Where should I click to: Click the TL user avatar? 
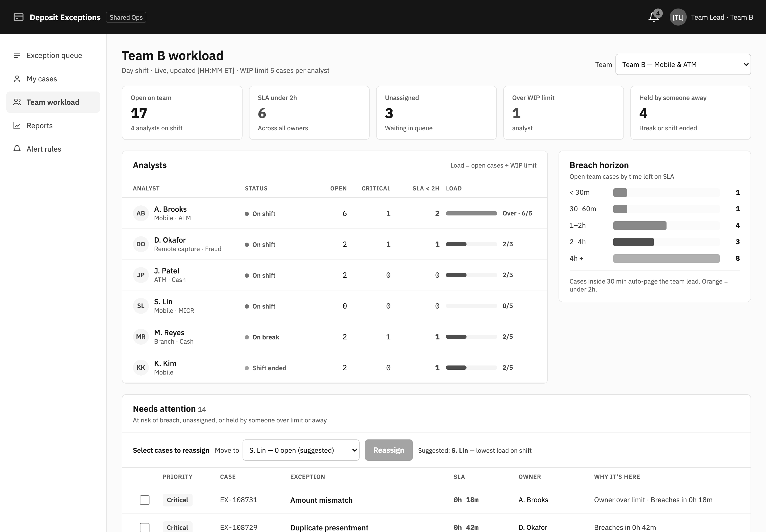point(678,17)
